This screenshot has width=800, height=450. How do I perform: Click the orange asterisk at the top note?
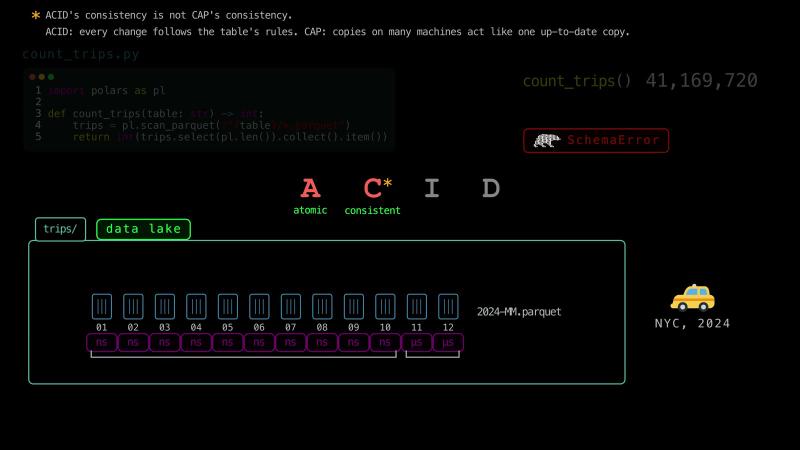pyautogui.click(x=36, y=15)
